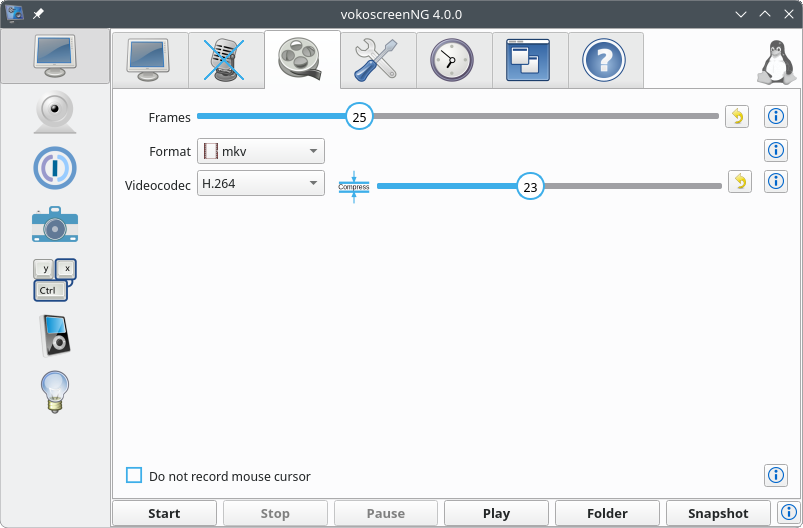Image resolution: width=803 pixels, height=528 pixels.
Task: Select the magnifier icon in sidebar
Action: [x=55, y=168]
